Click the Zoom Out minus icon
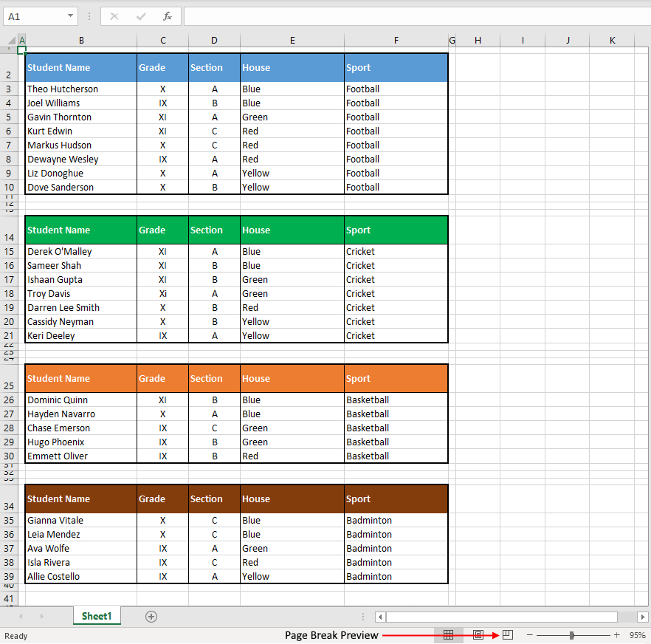Screen dimensions: 651x644 (x=529, y=634)
